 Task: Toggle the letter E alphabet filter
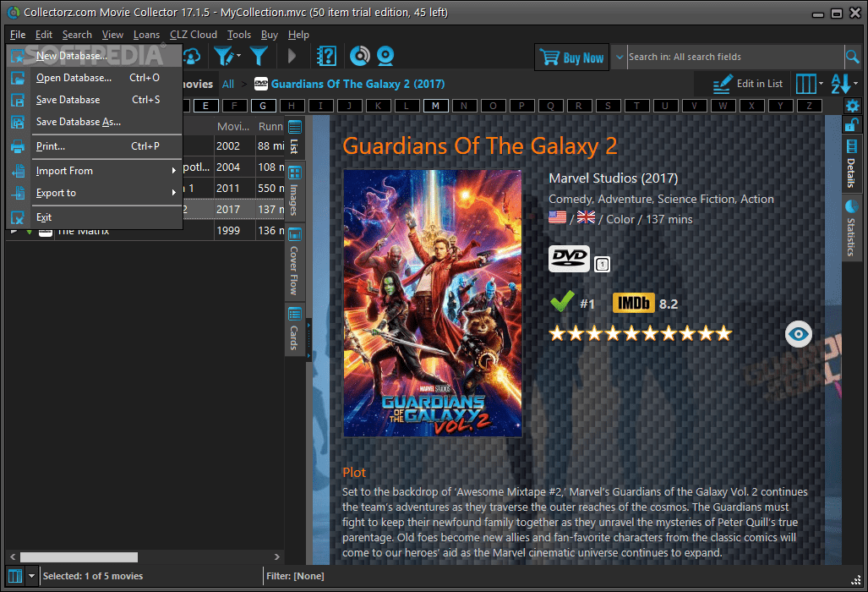(x=205, y=105)
